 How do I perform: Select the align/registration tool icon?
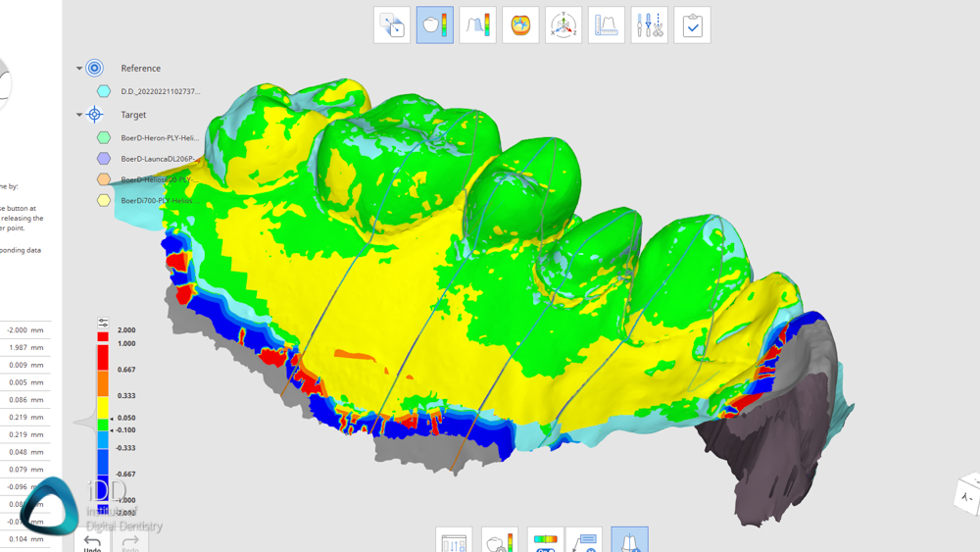[392, 25]
